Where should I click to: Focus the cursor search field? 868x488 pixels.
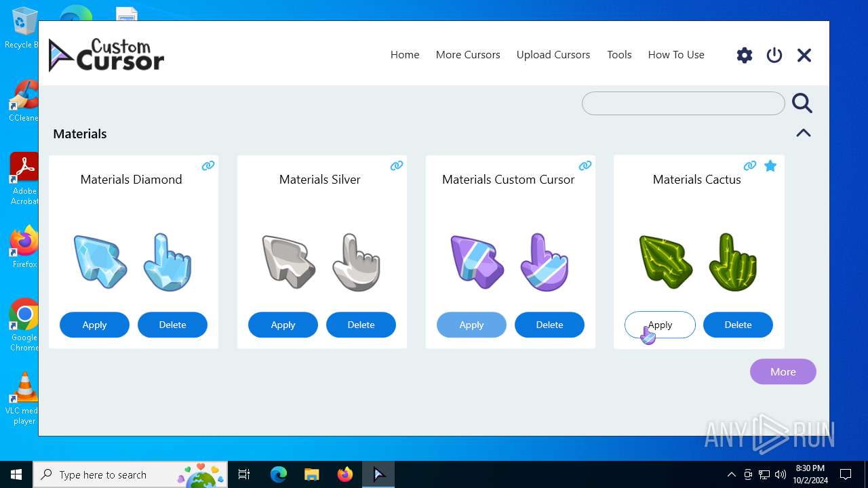(x=684, y=103)
